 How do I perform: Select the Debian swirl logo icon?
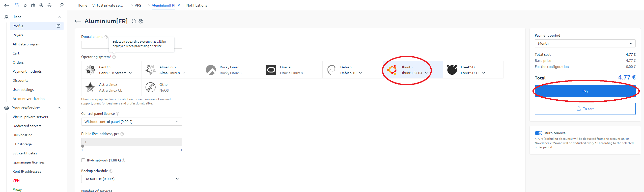331,70
